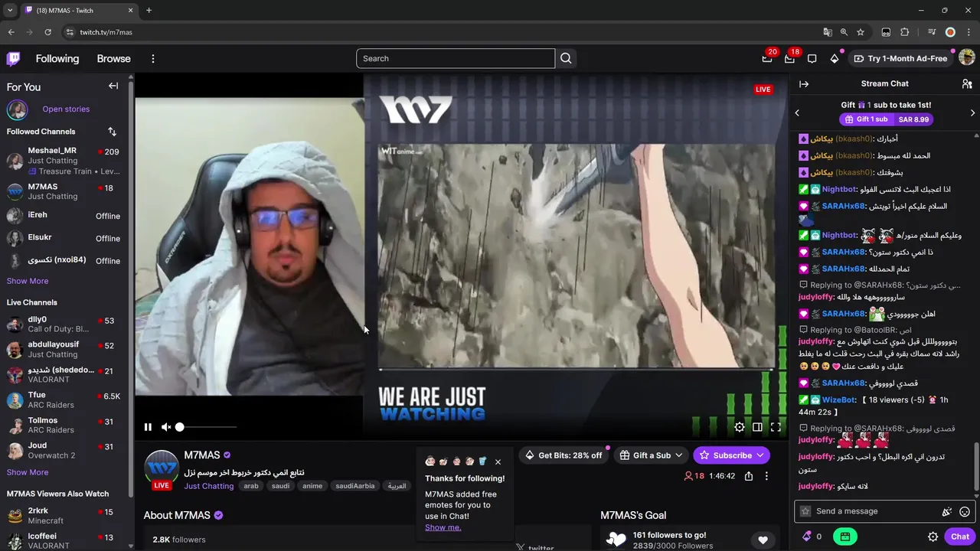Click the M7MAS channel avatar with LIVE badge
This screenshot has height=551, width=980.
coord(162,469)
